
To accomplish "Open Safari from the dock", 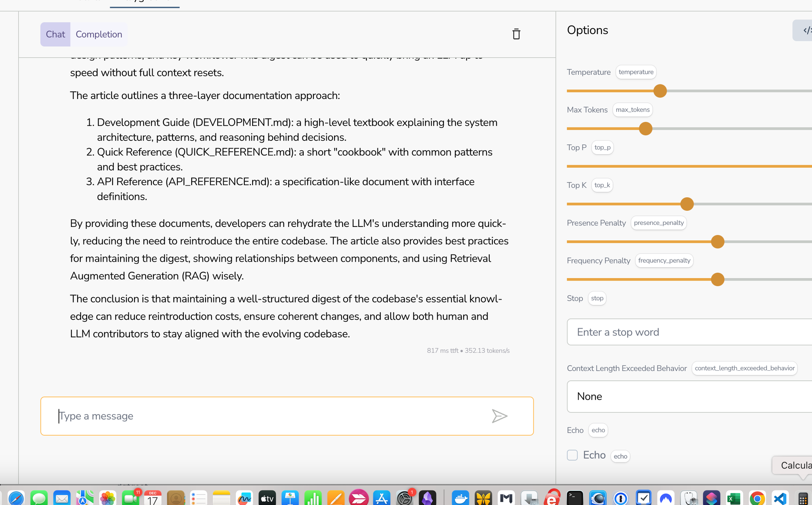I will [16, 498].
